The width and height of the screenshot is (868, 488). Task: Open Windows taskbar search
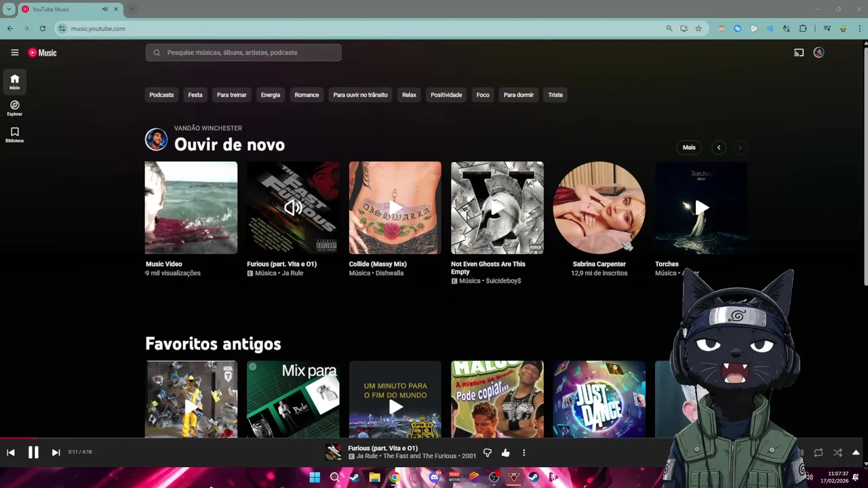point(334,477)
